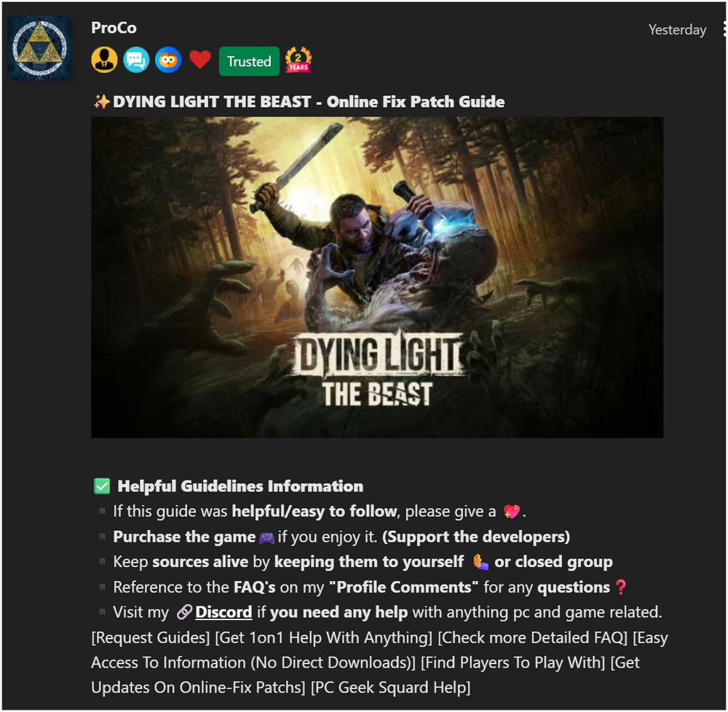Click the red heart badge

click(200, 60)
